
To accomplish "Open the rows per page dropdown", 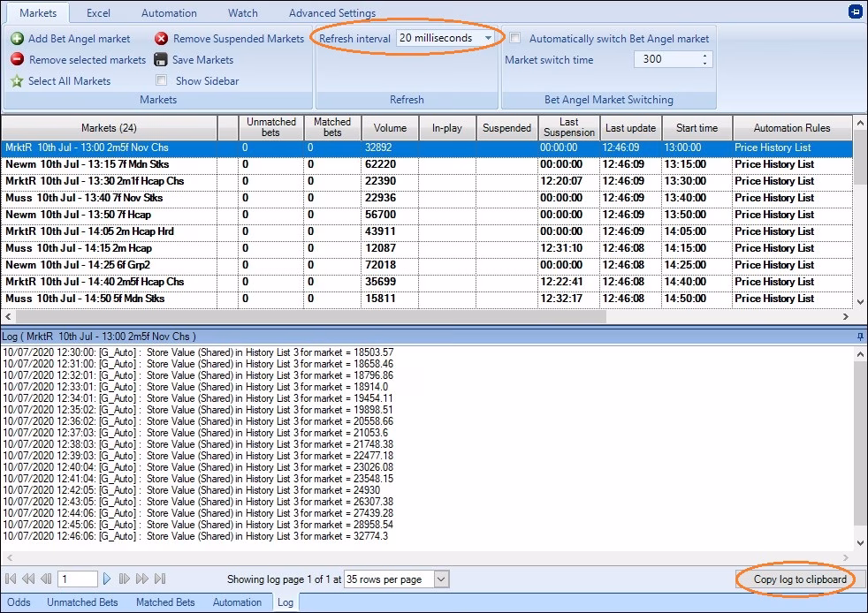I will 441,579.
